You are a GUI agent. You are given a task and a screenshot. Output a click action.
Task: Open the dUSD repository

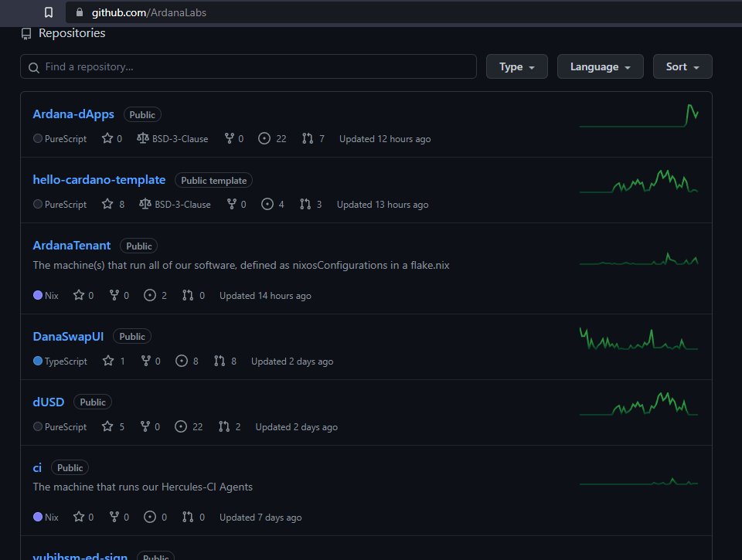(48, 402)
